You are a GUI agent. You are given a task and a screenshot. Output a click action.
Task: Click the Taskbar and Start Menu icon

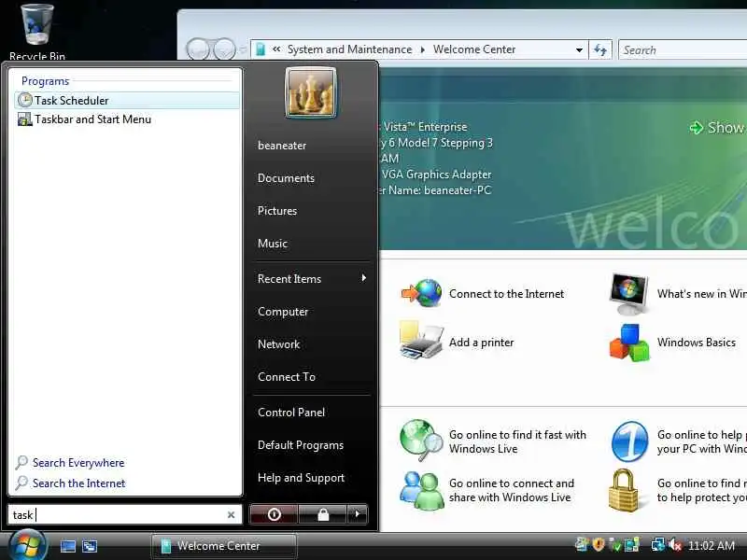(x=25, y=119)
